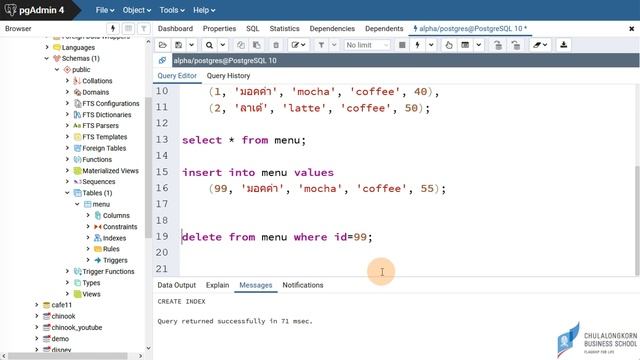Click the Explain hand icon
Screen dimensions: 640x360
449,45
